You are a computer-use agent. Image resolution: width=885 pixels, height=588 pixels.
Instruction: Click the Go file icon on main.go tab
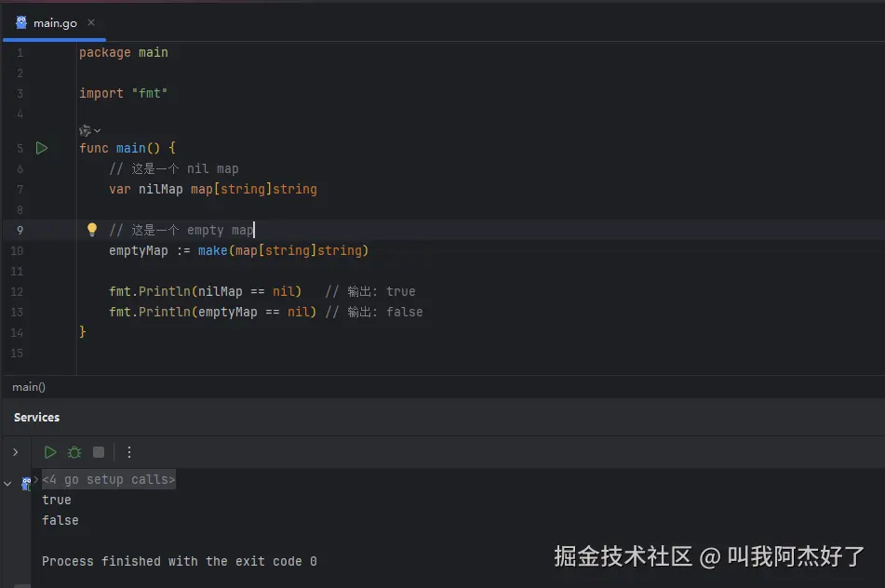[20, 22]
